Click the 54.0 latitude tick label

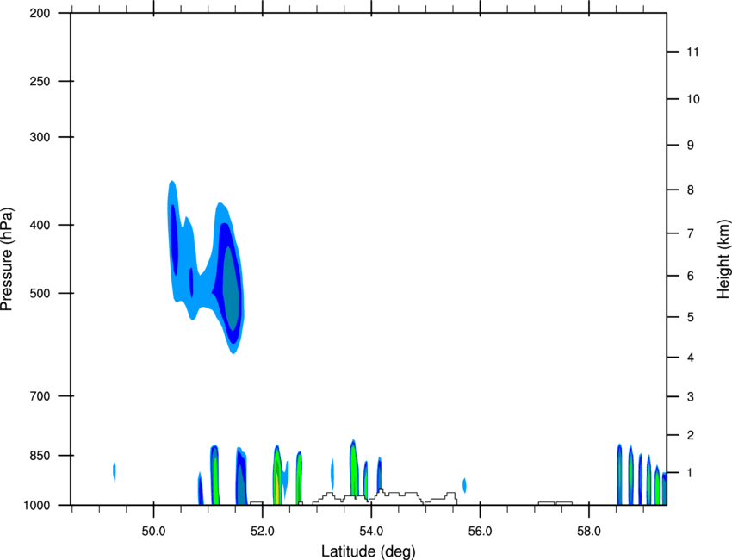pyautogui.click(x=372, y=532)
